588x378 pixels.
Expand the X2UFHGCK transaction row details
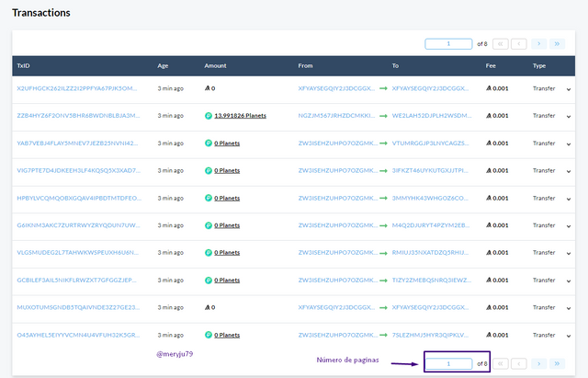coord(568,89)
